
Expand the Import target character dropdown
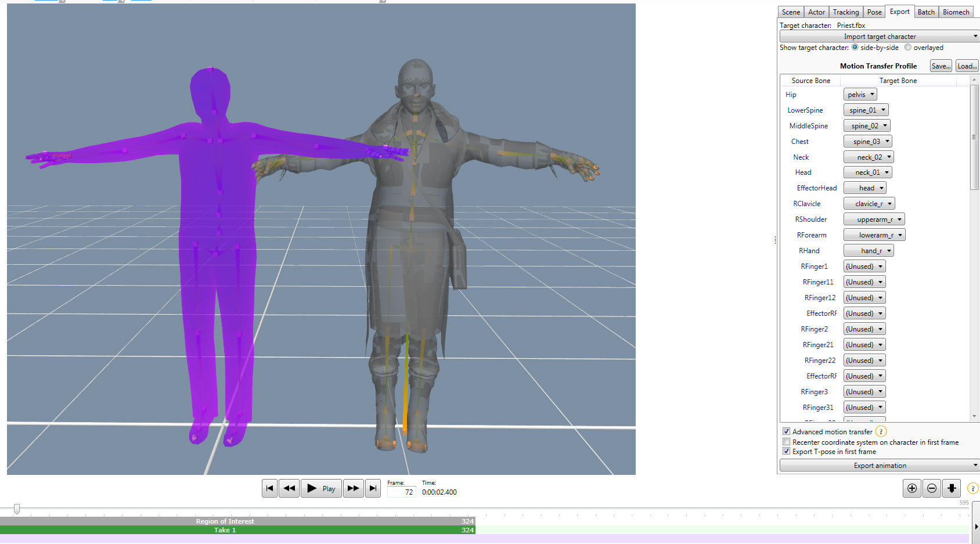pyautogui.click(x=880, y=36)
